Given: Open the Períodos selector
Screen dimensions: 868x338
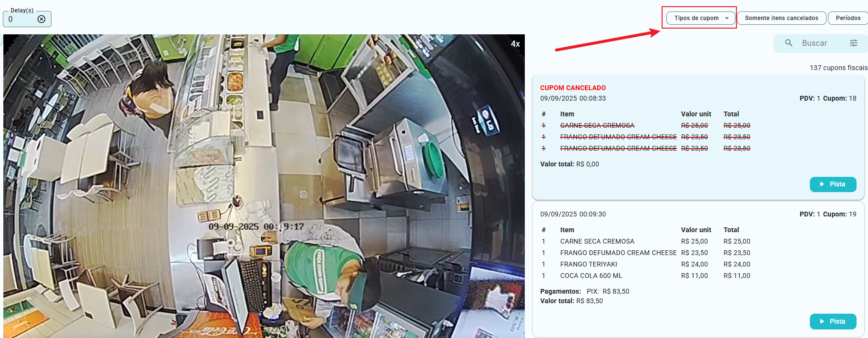Looking at the screenshot, I should pos(848,18).
